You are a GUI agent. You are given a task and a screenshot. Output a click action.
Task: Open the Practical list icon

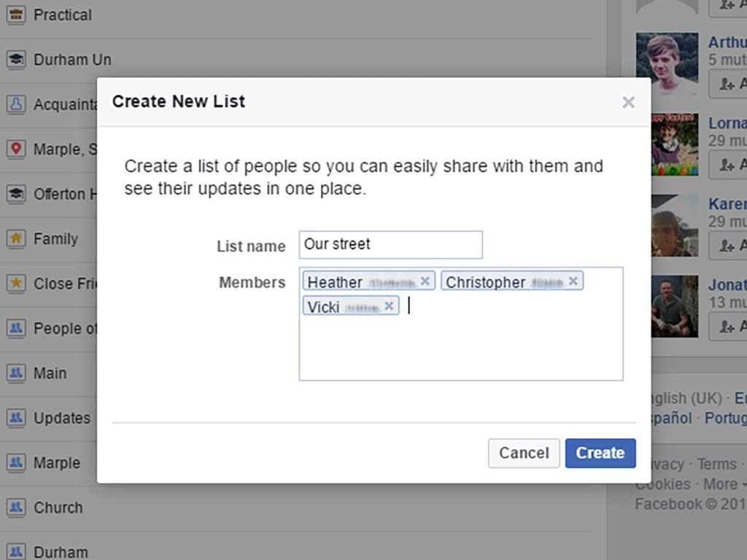pos(15,15)
